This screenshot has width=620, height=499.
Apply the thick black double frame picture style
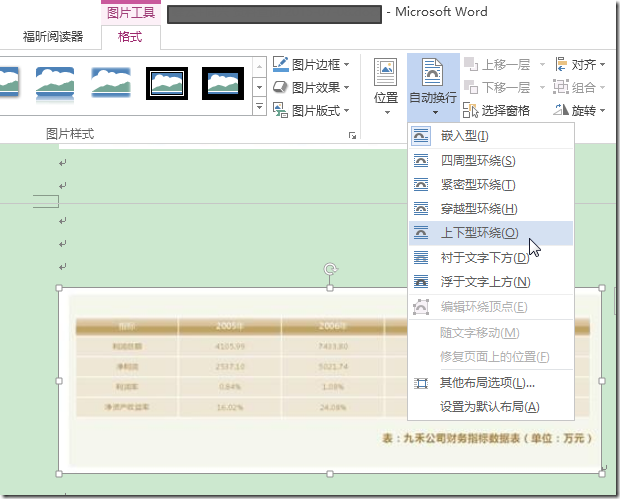click(x=167, y=83)
